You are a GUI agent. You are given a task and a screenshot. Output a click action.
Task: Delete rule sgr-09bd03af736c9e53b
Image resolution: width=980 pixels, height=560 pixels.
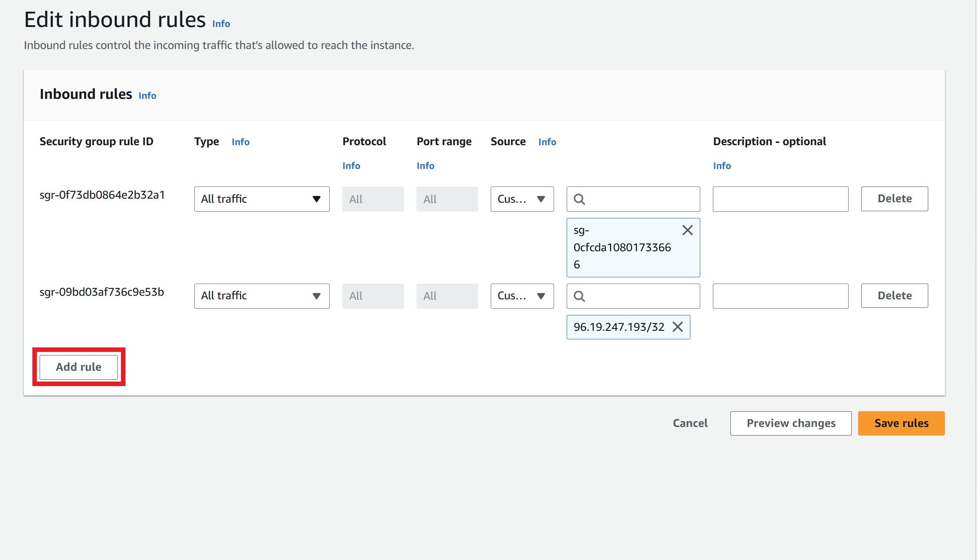894,296
